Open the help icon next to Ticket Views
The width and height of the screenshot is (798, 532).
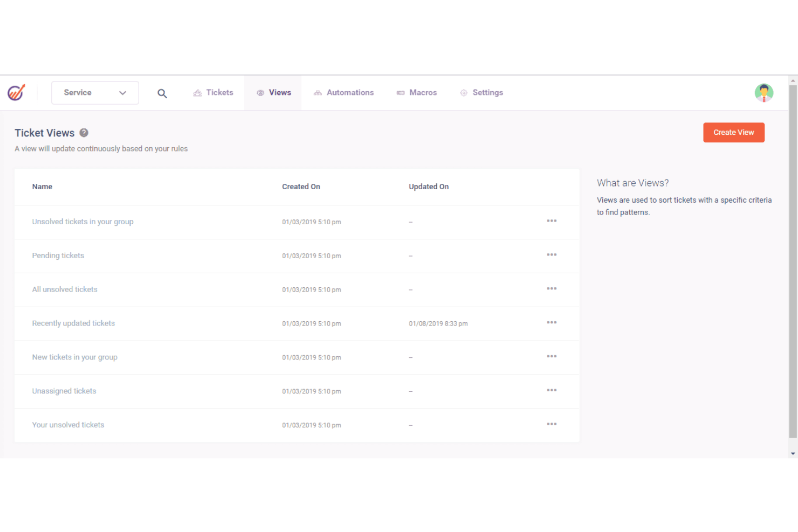(84, 132)
